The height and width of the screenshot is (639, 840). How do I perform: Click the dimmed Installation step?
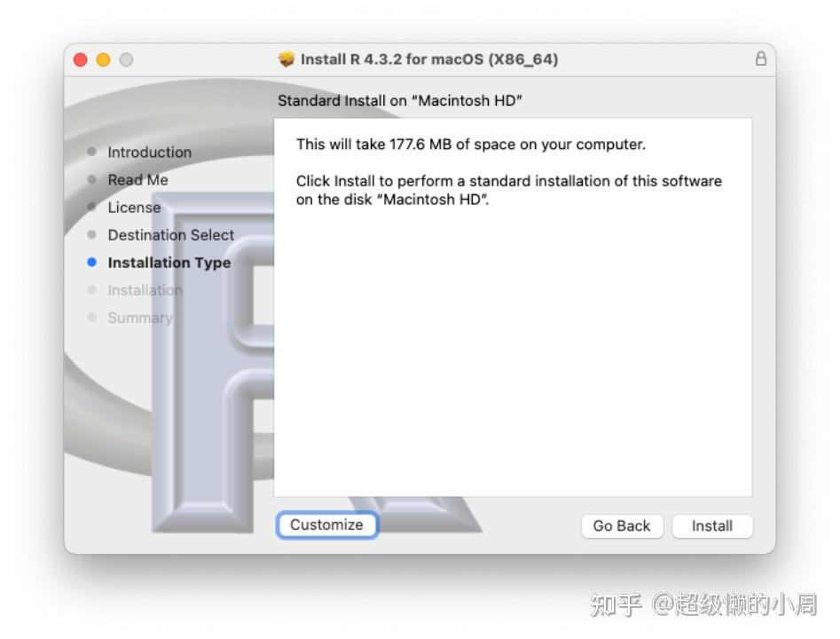[145, 290]
